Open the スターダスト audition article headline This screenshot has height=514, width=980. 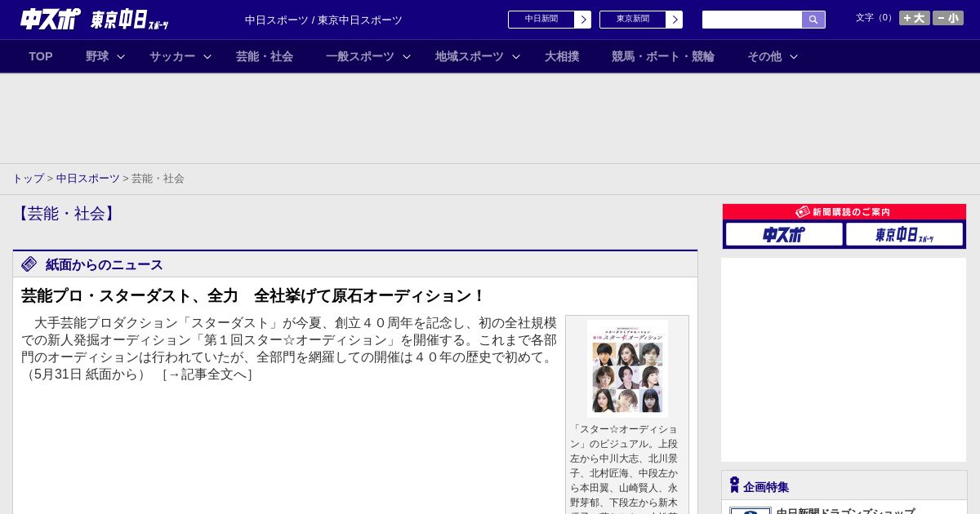click(253, 295)
